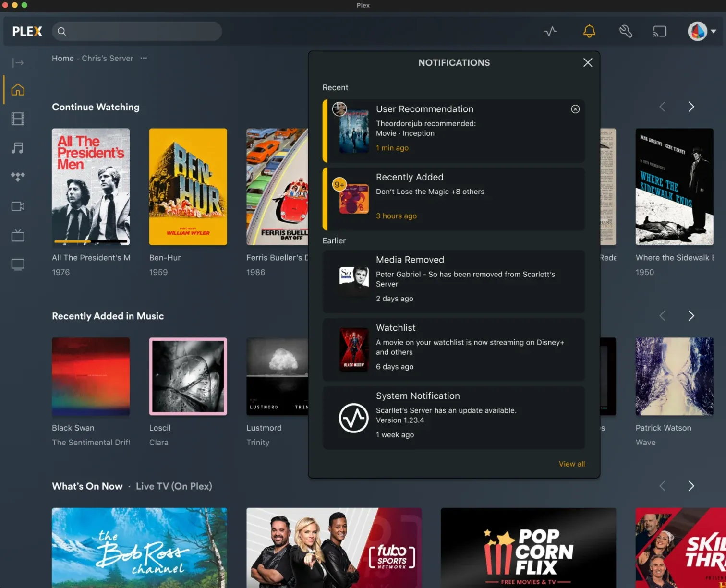This screenshot has width=726, height=588.
Task: Click the system pulse icon in System Notification
Action: pyautogui.click(x=354, y=418)
